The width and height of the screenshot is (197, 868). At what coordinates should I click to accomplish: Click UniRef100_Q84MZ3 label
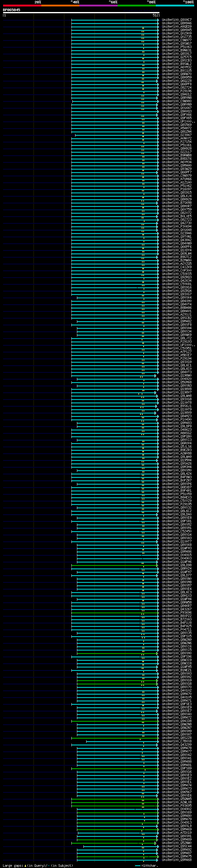point(177,416)
